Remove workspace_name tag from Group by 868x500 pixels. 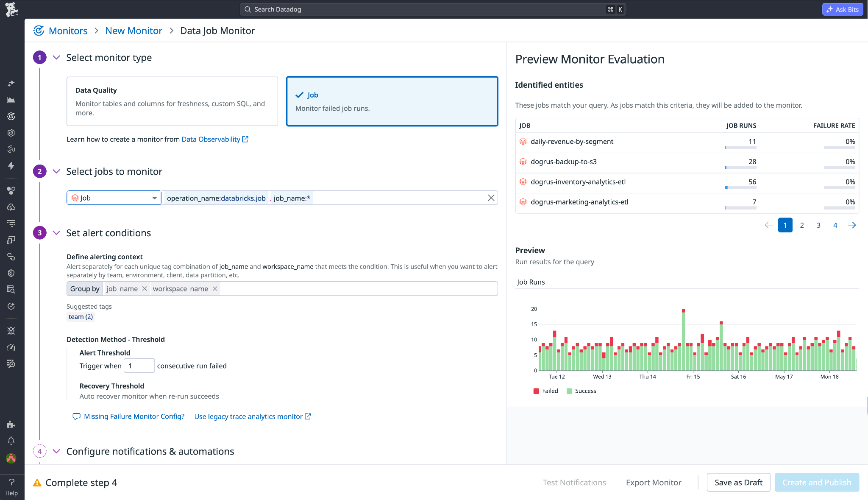pyautogui.click(x=215, y=289)
